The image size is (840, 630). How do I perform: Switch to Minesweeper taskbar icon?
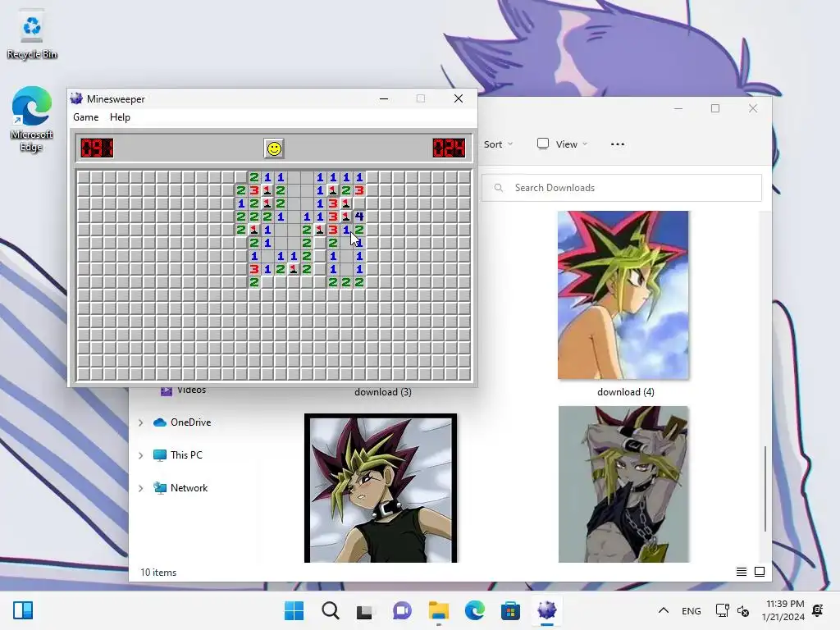[547, 610]
